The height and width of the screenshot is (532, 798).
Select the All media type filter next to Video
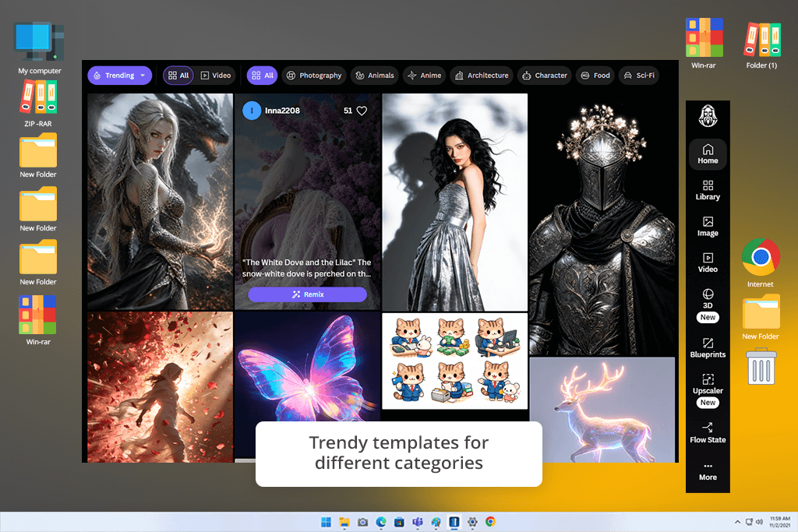click(178, 76)
